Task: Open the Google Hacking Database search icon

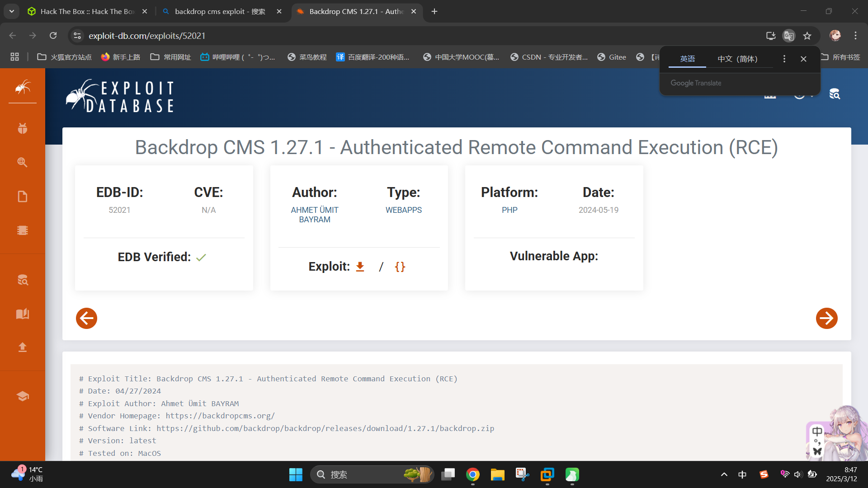Action: tap(23, 162)
